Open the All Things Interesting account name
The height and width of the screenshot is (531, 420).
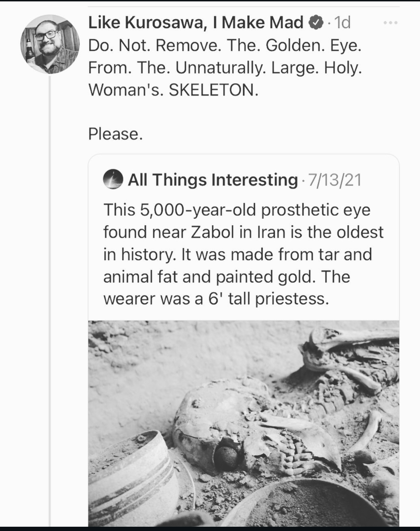[213, 179]
